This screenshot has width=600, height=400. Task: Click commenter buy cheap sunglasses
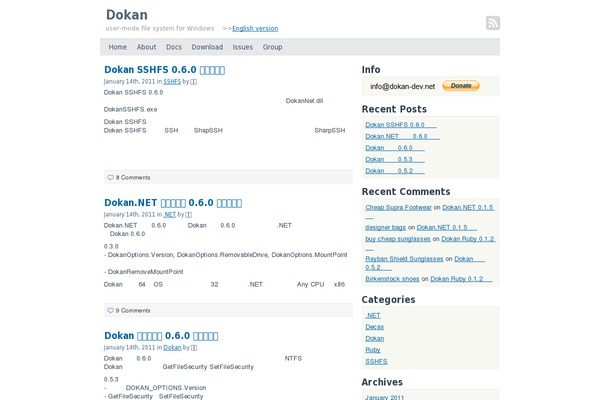pyautogui.click(x=398, y=239)
